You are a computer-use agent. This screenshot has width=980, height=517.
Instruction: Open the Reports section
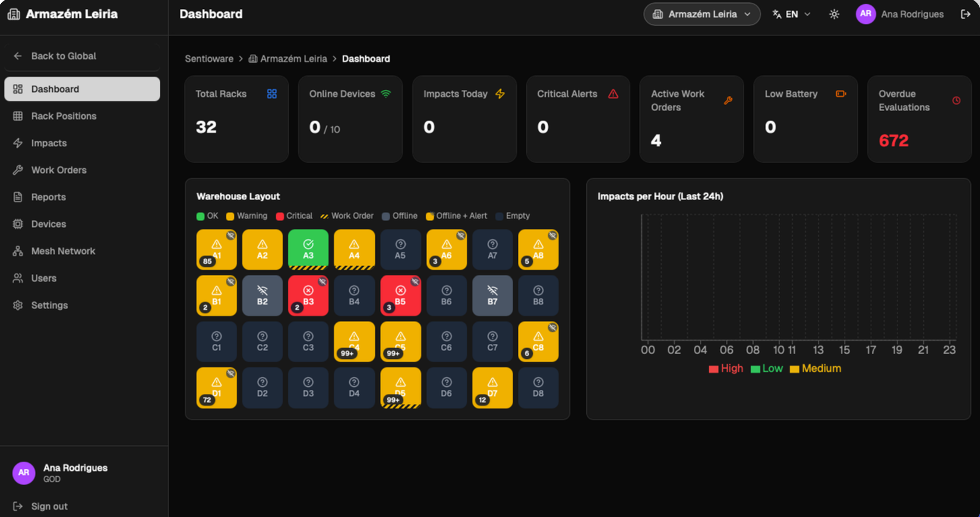pos(82,197)
